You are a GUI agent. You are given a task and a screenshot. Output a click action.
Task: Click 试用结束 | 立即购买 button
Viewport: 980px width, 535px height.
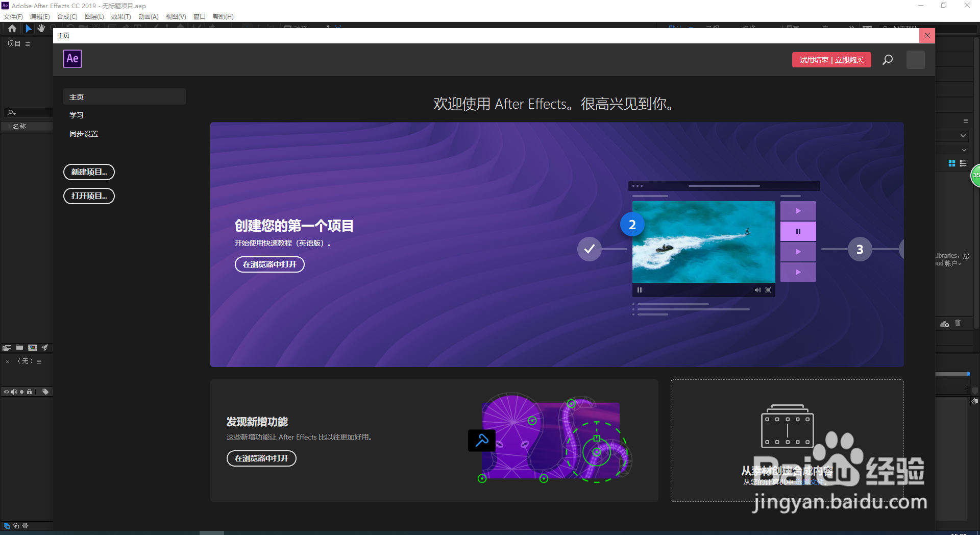tap(831, 60)
